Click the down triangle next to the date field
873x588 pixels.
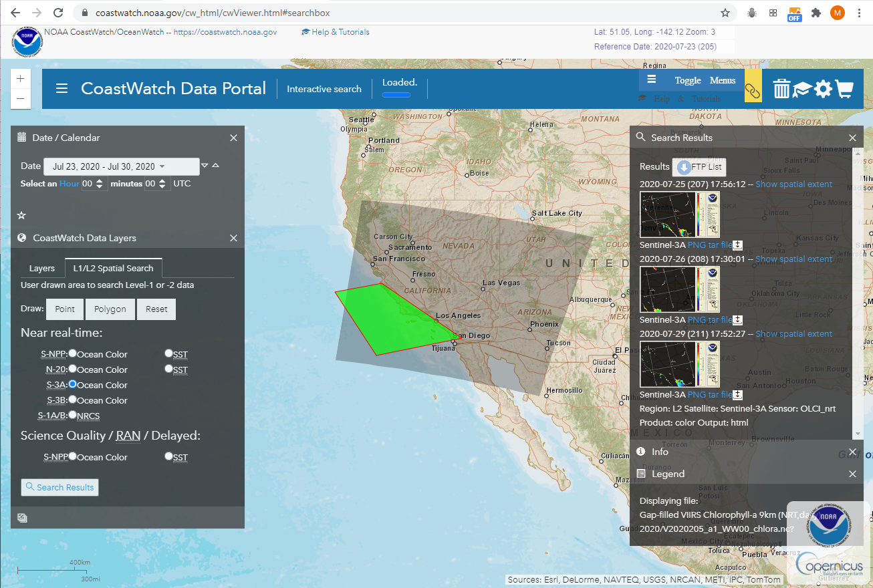tap(205, 166)
